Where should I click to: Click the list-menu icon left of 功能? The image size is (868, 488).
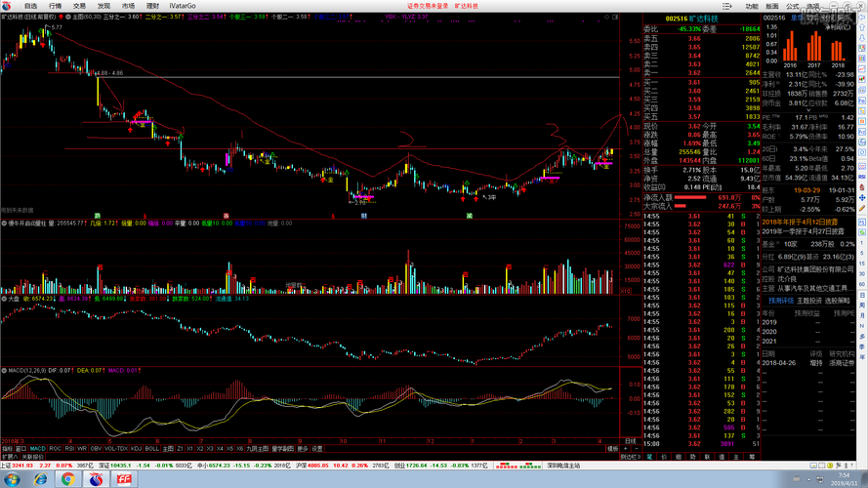(727, 6)
